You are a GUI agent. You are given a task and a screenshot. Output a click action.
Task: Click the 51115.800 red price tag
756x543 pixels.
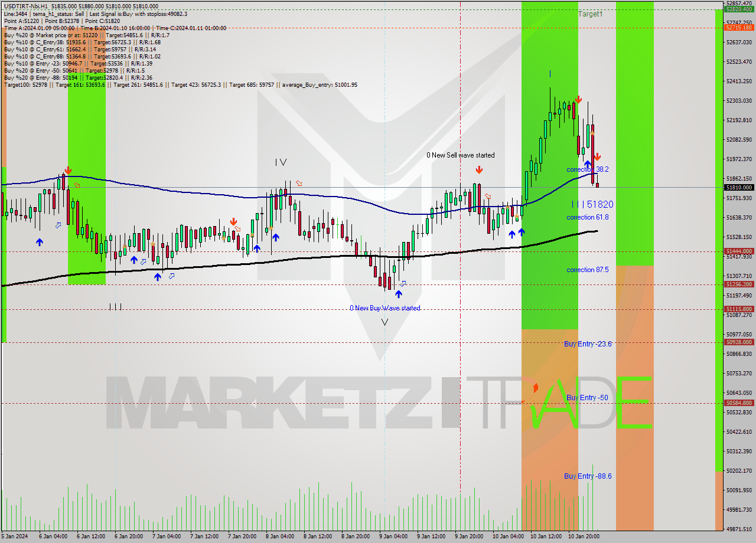click(739, 309)
